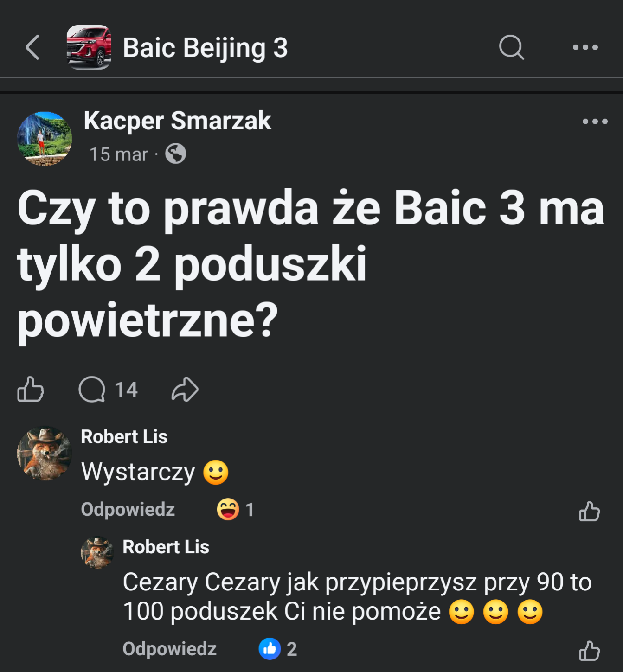
Task: Open the 14 comments bubble
Action: (108, 390)
